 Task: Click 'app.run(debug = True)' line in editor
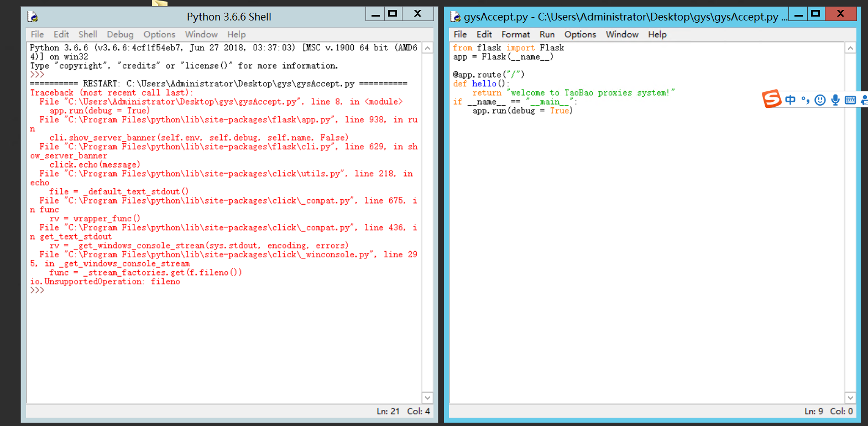click(522, 111)
